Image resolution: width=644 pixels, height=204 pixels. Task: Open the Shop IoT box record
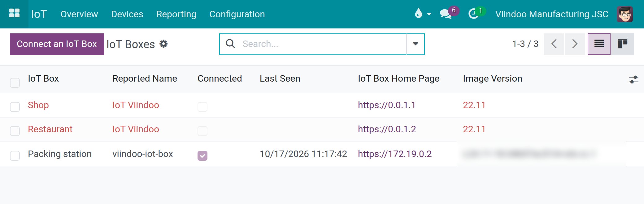[x=38, y=105]
